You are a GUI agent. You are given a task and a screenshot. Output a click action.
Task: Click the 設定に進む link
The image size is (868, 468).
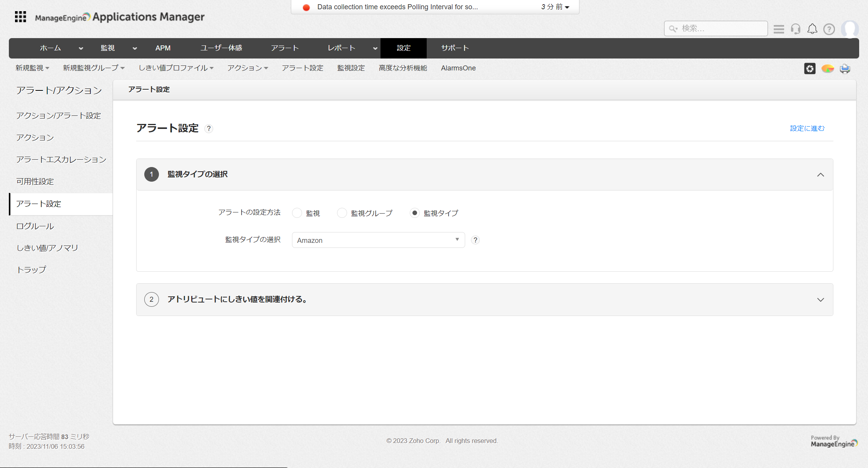pyautogui.click(x=807, y=128)
